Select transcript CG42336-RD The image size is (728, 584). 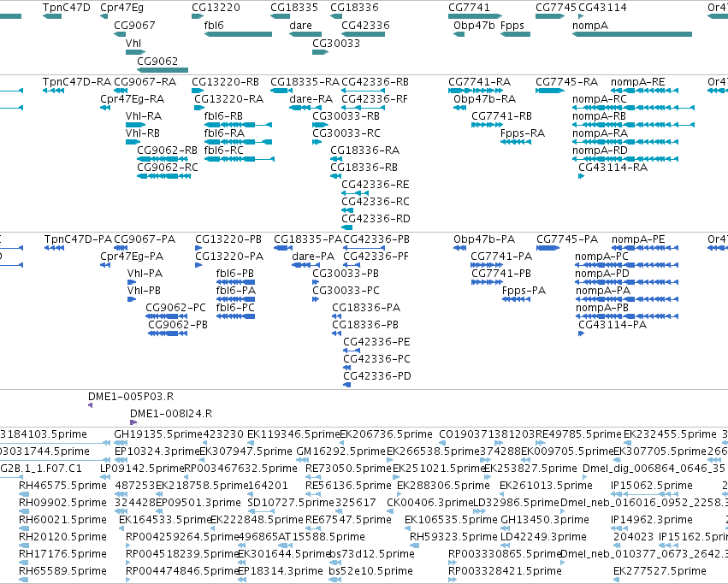click(376, 219)
